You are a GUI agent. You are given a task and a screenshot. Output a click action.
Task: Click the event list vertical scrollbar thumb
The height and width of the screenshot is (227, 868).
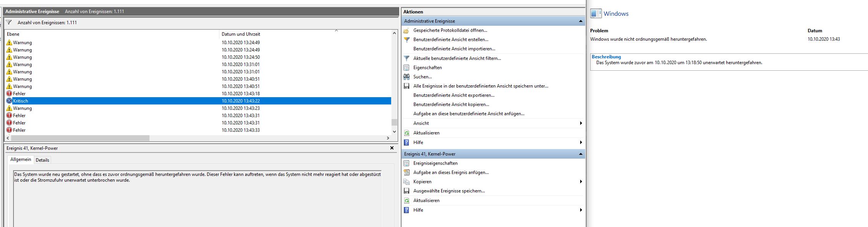coord(394,122)
